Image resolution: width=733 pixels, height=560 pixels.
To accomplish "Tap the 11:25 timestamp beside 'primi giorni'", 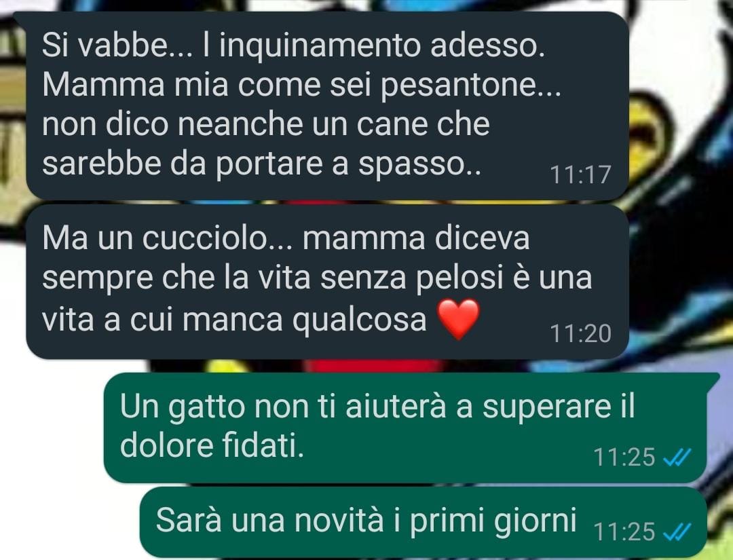I will click(624, 532).
